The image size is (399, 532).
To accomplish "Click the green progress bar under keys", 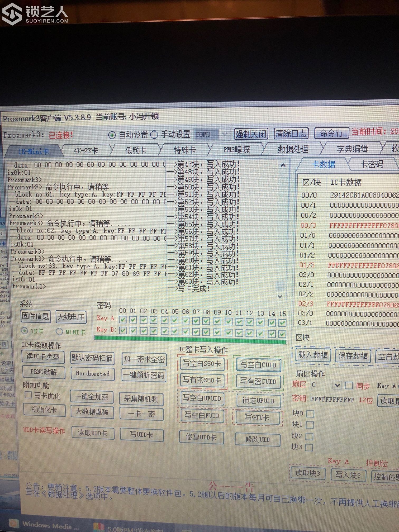I will click(x=191, y=341).
